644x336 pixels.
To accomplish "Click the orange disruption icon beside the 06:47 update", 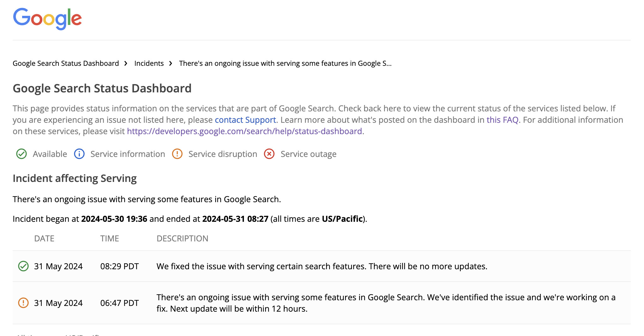I will 24,303.
